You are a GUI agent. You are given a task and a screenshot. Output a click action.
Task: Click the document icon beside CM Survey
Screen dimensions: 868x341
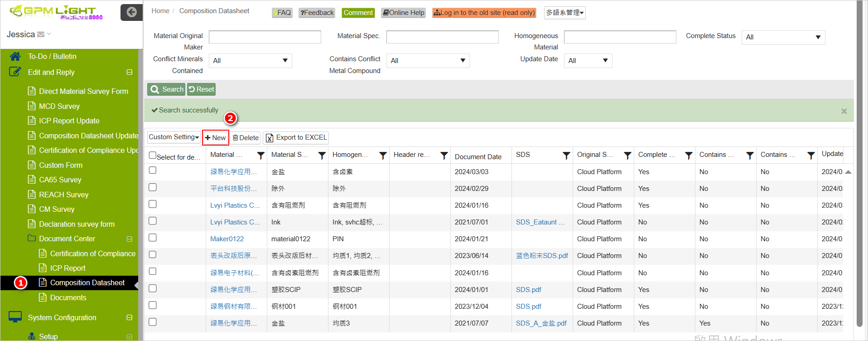point(32,209)
